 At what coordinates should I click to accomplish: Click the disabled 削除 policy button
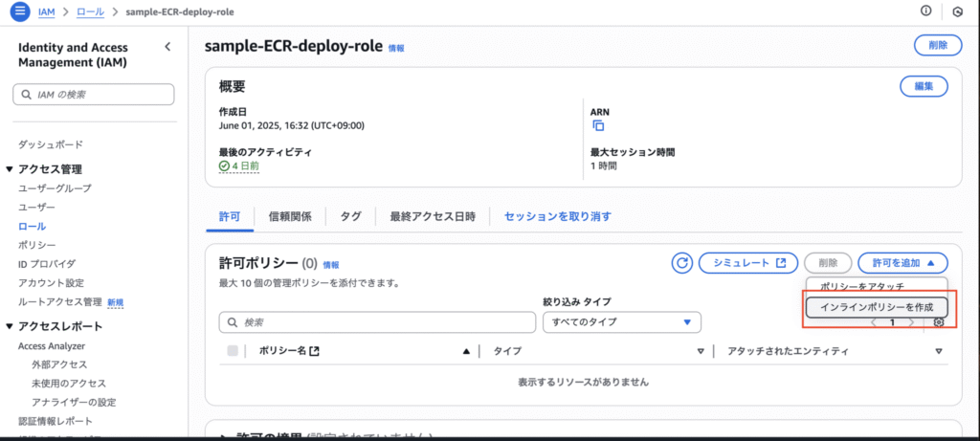[828, 263]
